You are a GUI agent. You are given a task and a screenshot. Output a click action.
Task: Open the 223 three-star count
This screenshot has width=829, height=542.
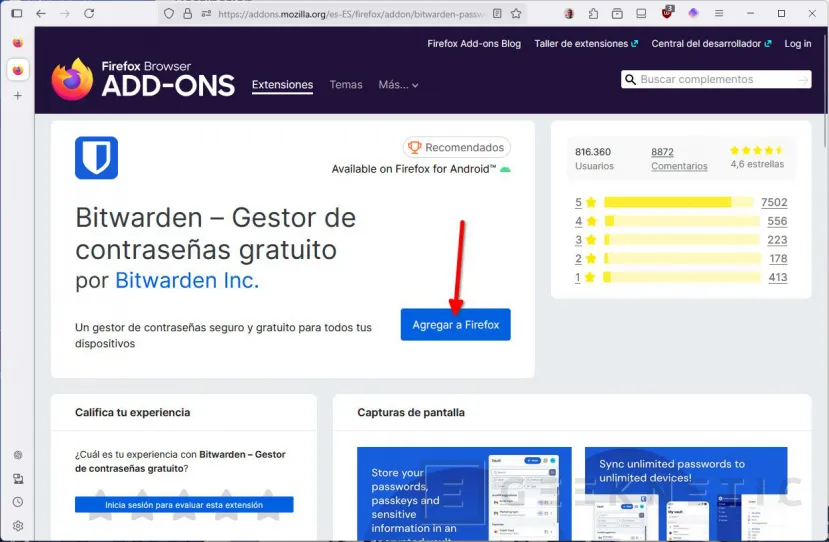(x=777, y=240)
